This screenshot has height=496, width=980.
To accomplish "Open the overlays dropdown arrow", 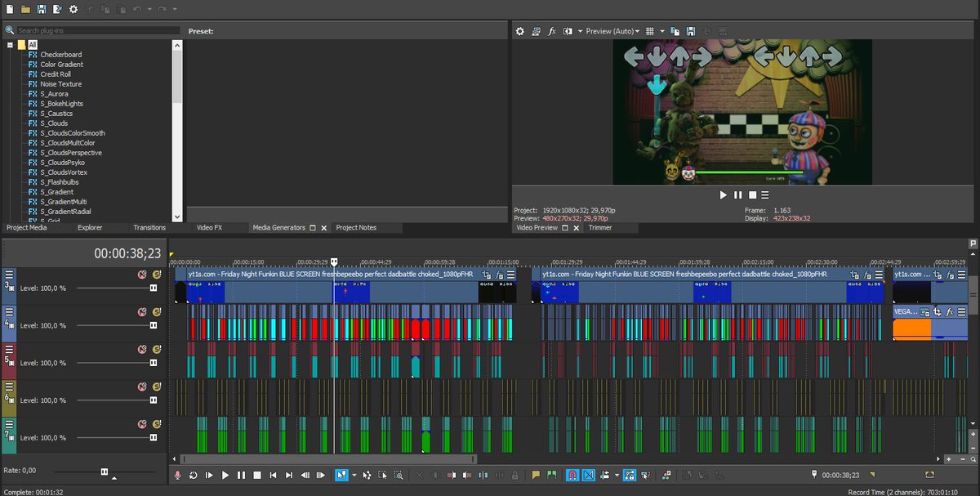I will 662,31.
